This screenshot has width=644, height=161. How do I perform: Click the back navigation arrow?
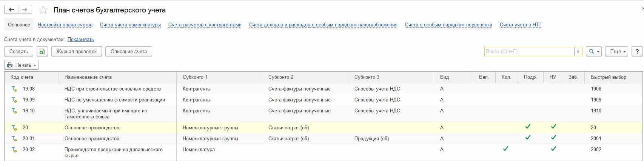(x=11, y=10)
